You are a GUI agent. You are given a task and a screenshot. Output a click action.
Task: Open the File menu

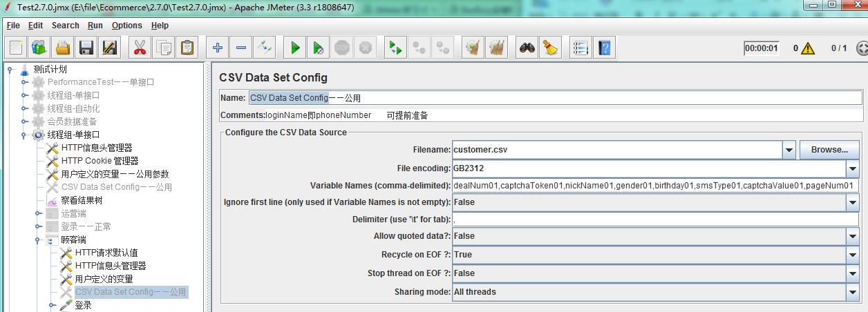pyautogui.click(x=13, y=26)
